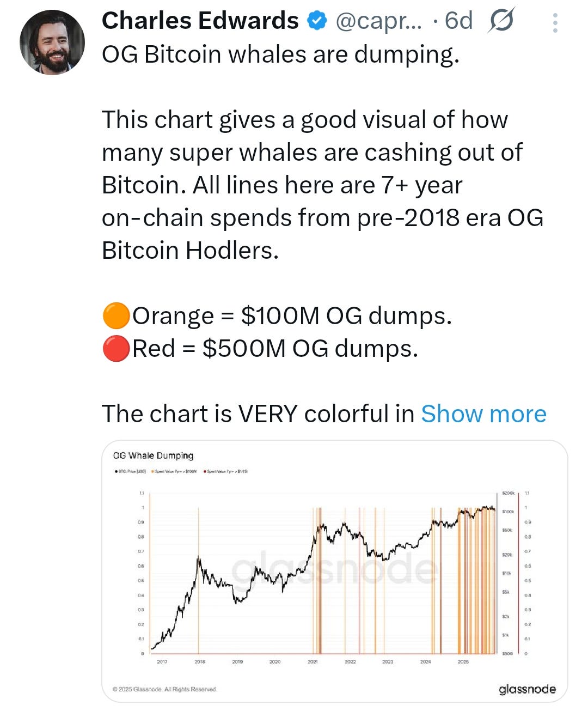Toggle the red Spent Value legend entry
The image size is (588, 711).
226,472
